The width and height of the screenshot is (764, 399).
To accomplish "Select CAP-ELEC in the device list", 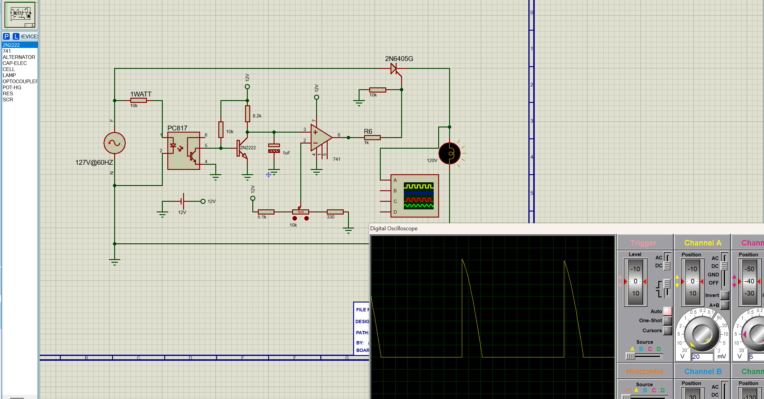I will coord(19,63).
